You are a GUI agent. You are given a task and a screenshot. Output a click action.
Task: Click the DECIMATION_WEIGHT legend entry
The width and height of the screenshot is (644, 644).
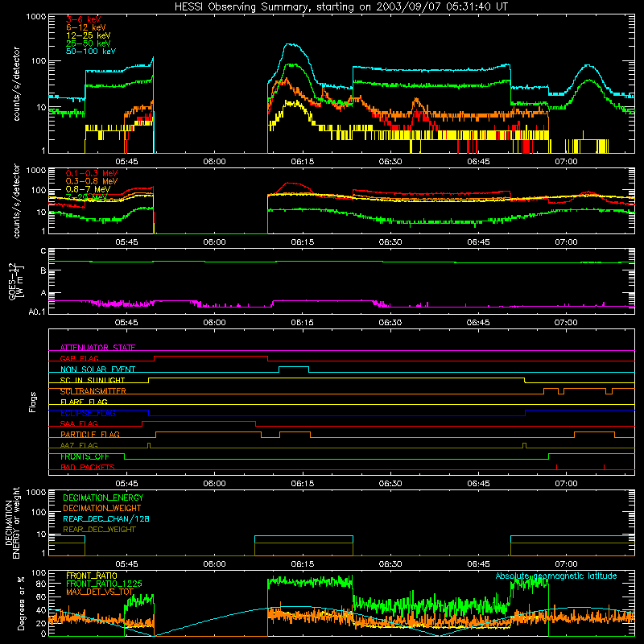[102, 509]
